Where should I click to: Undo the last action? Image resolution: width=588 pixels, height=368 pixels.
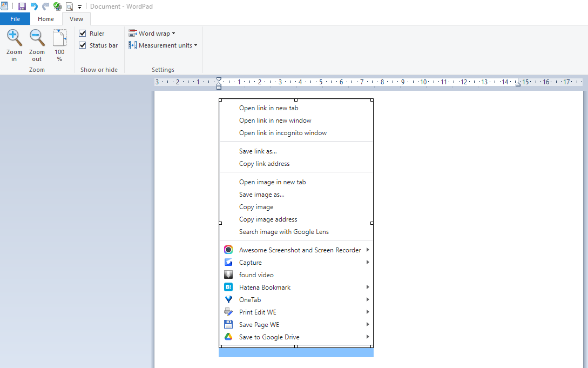pyautogui.click(x=34, y=6)
